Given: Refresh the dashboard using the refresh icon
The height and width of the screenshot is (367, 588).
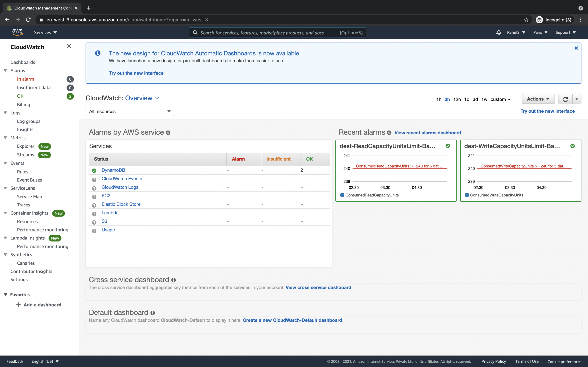Looking at the screenshot, I should click(565, 99).
